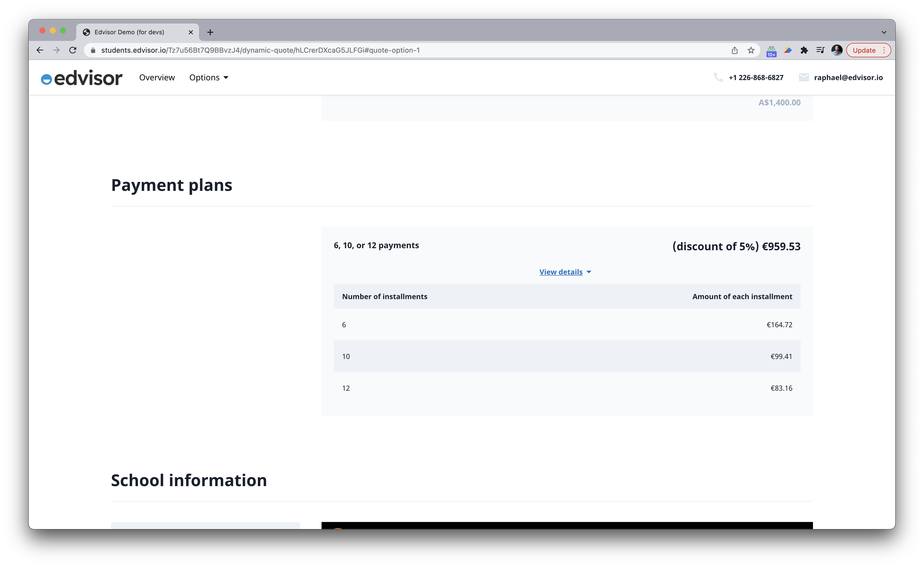Reload the page with refresh icon
The width and height of the screenshot is (924, 567).
(x=73, y=50)
